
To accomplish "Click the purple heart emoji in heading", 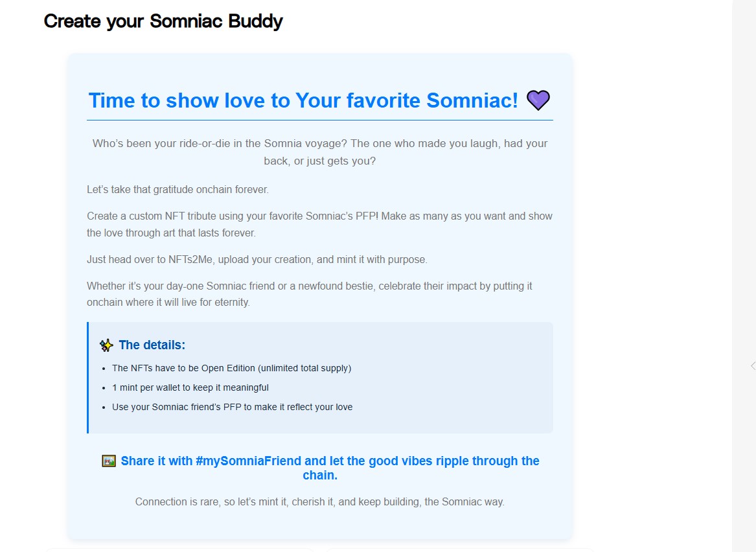I will [538, 100].
